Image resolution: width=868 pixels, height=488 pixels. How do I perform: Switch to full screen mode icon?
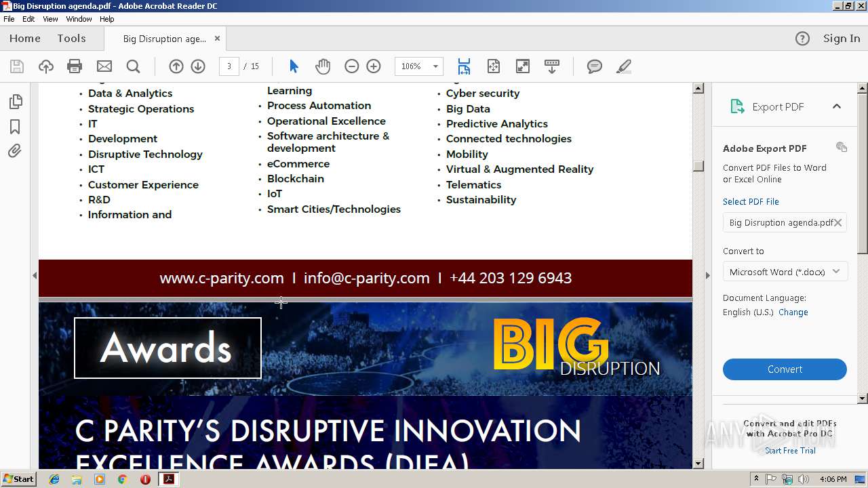(x=523, y=66)
